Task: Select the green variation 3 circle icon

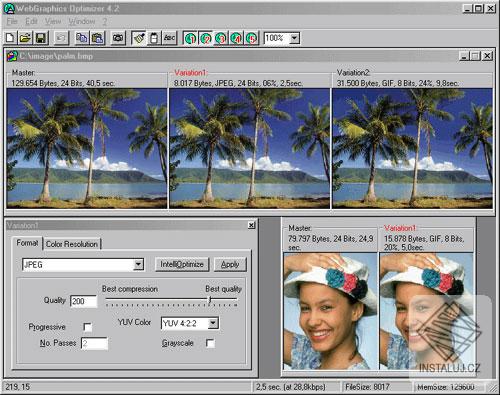Action: [221, 38]
